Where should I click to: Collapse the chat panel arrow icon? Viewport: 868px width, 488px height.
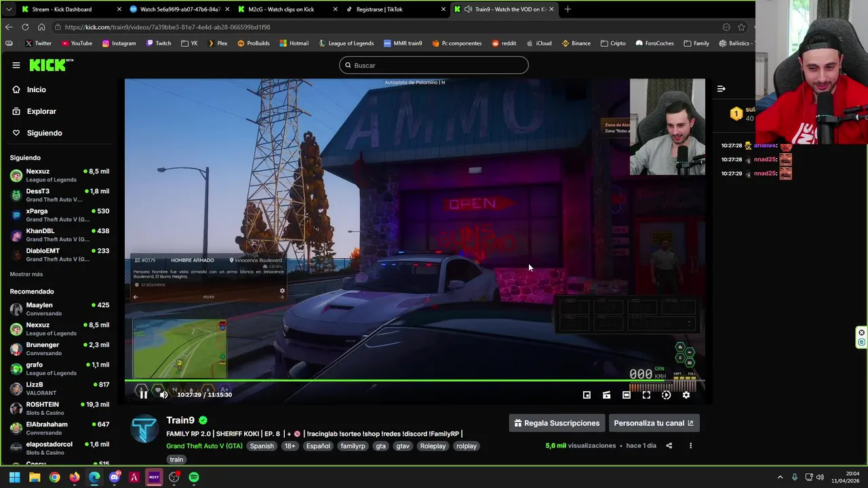(x=722, y=89)
